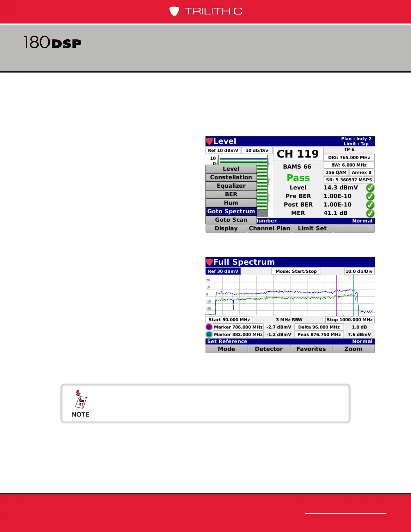Click the green Pass result text

pos(298,178)
